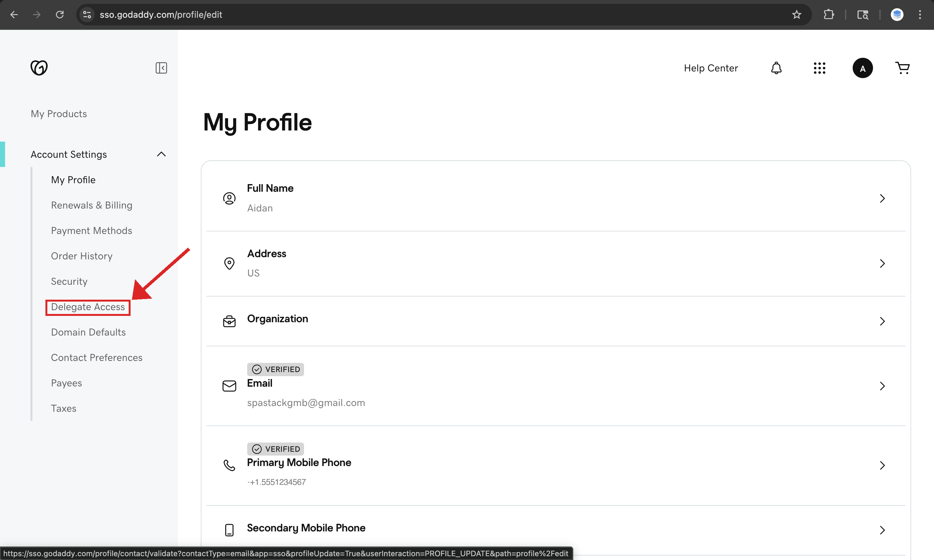934x560 pixels.
Task: Collapse the left sidebar panel
Action: (161, 68)
